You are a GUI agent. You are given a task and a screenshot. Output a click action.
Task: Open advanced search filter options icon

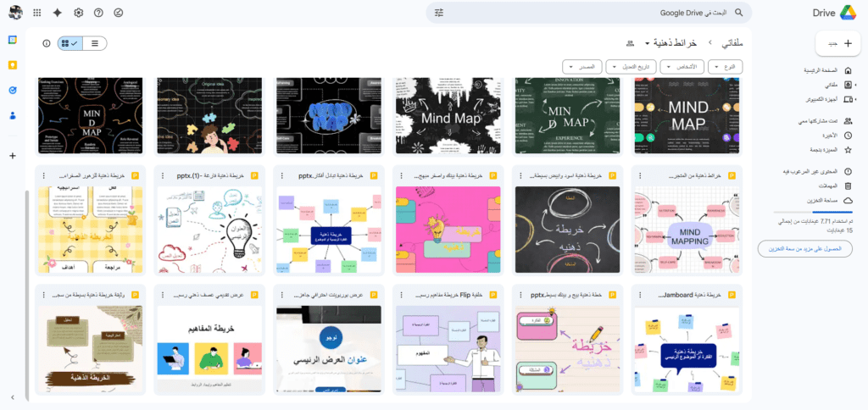[x=439, y=13]
